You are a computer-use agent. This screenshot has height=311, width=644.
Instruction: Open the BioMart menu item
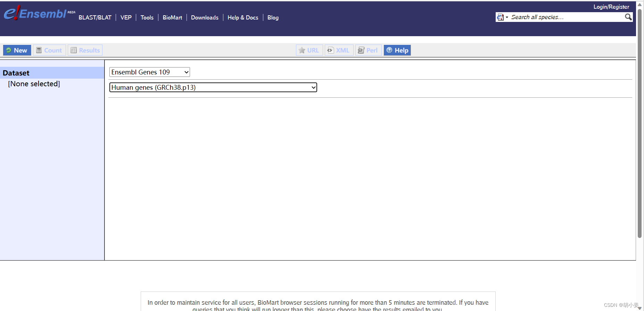172,17
